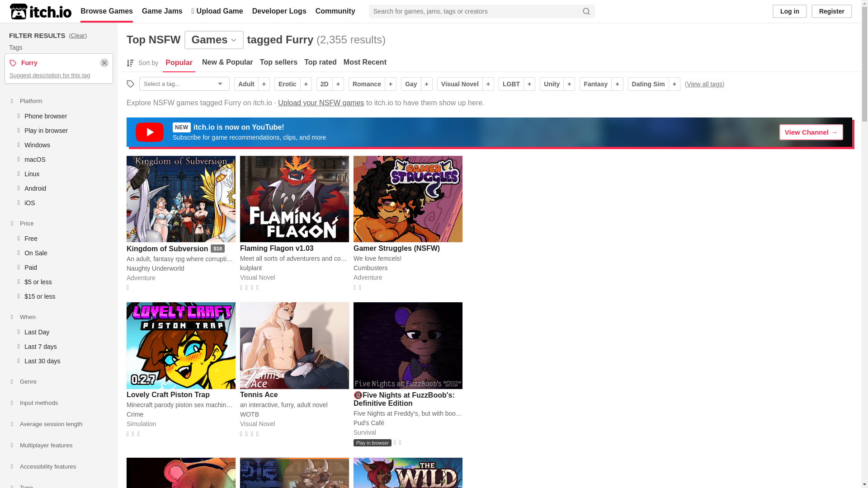
Task: Open the Community page
Action: point(335,11)
